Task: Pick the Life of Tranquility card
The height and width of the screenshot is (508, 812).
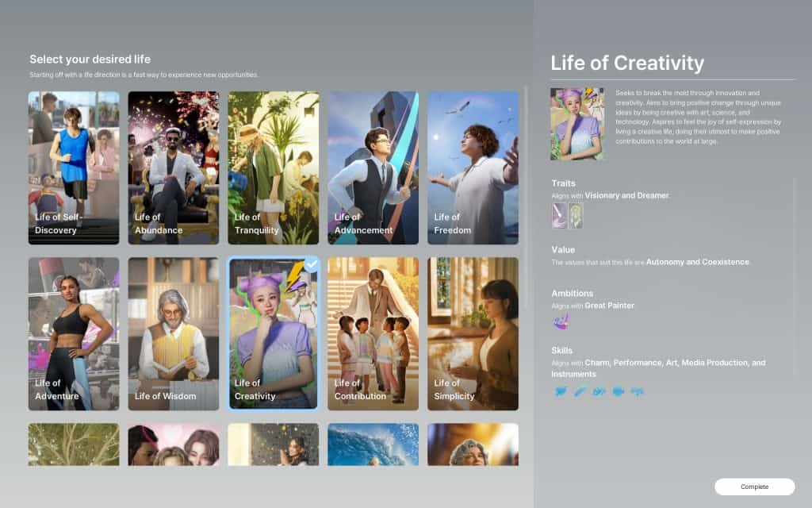Action: pos(274,167)
